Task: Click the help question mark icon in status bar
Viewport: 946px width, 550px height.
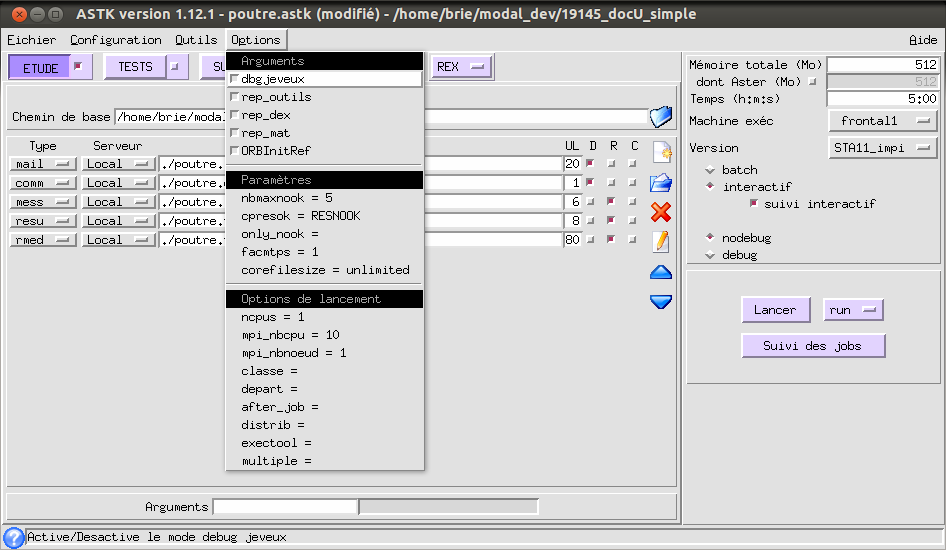Action: click(x=13, y=537)
